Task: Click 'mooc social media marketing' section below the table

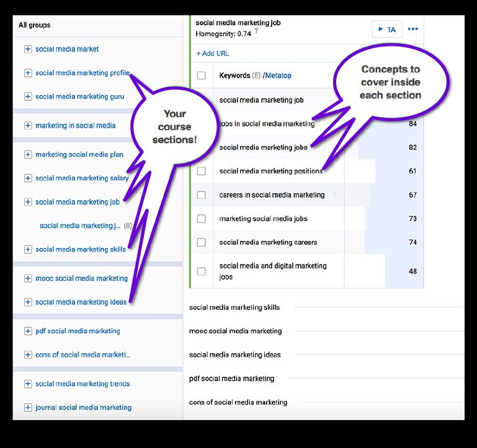Action: tap(235, 331)
